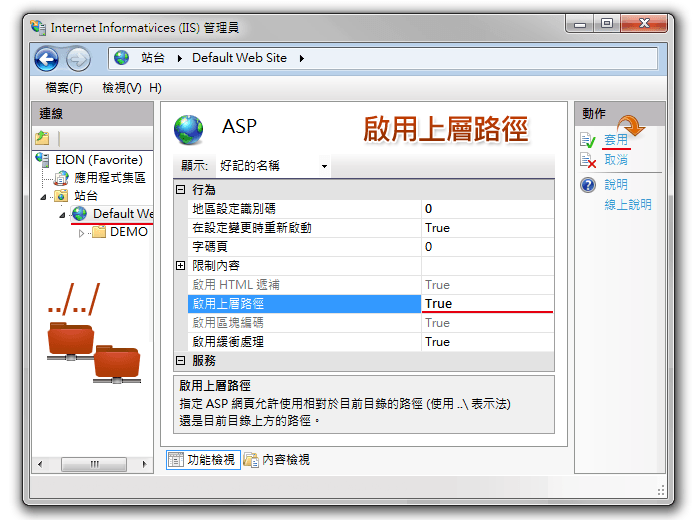This screenshot has width=700, height=520.
Task: Switch to 功能檢視 tab
Action: [x=203, y=460]
